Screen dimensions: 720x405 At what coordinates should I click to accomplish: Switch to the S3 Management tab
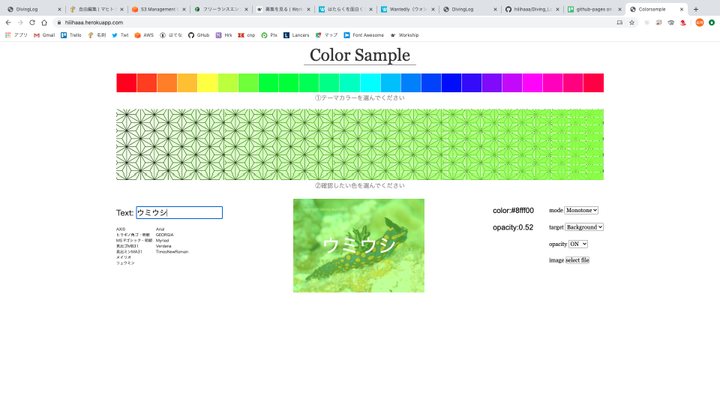point(158,9)
